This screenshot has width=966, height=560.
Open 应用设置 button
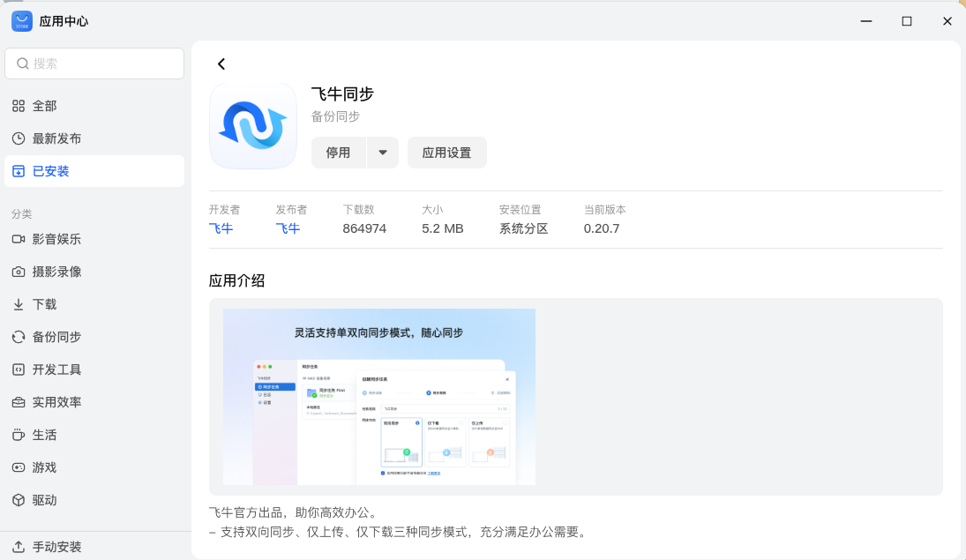446,153
